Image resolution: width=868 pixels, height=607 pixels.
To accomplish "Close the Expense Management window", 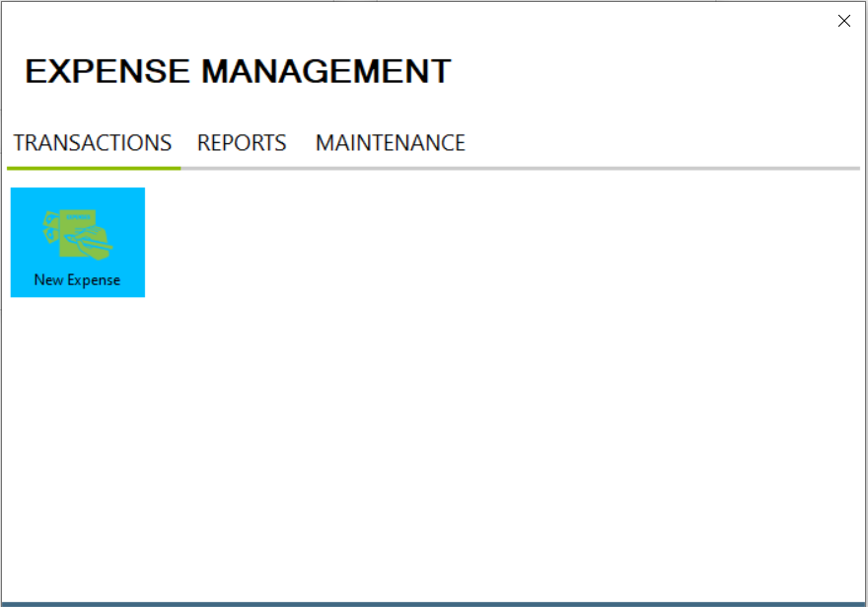I will 843,21.
